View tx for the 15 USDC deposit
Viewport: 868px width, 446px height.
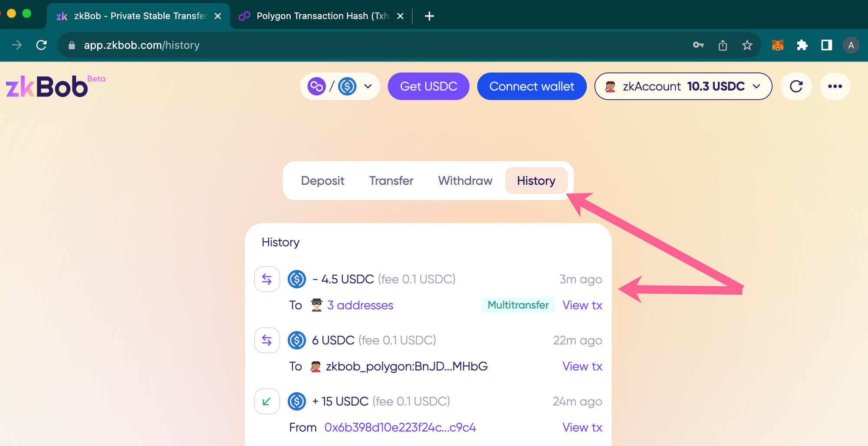click(x=582, y=428)
